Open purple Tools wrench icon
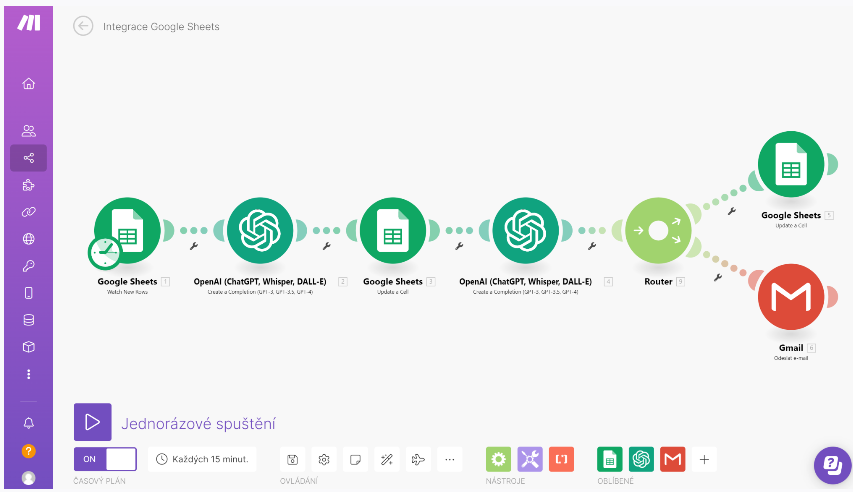This screenshot has width=853, height=492. 530,459
